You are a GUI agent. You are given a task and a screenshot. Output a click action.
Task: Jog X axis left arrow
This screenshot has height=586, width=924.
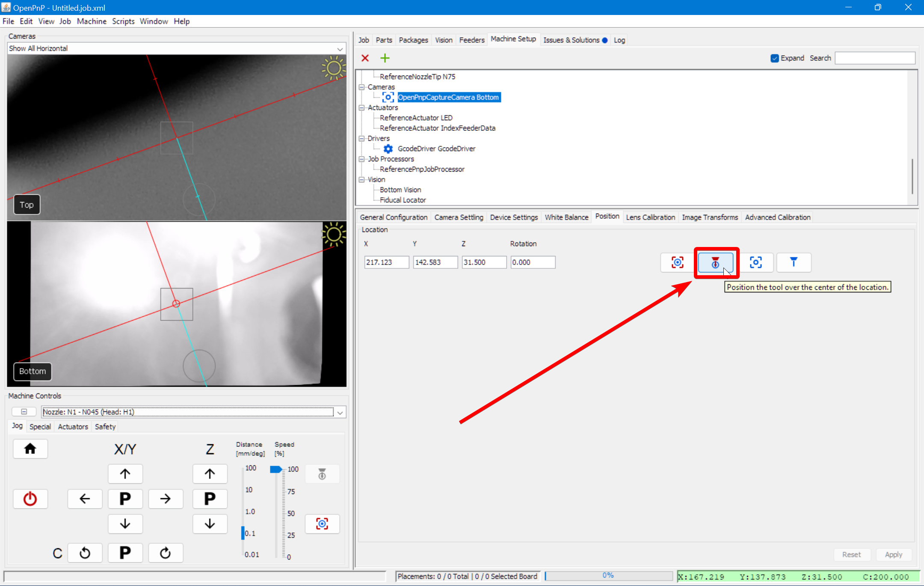coord(85,499)
